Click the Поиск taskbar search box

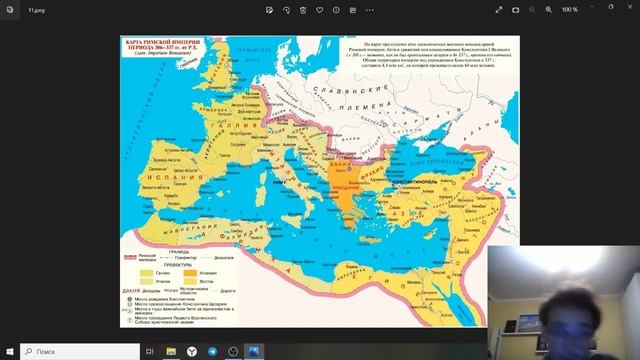80,351
